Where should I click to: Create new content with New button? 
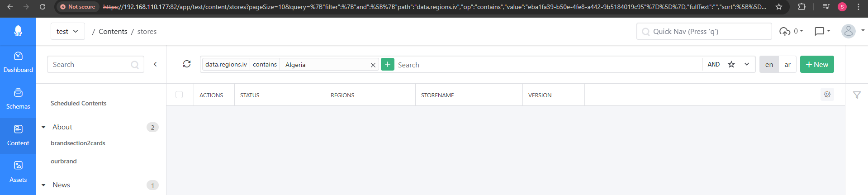(817, 64)
